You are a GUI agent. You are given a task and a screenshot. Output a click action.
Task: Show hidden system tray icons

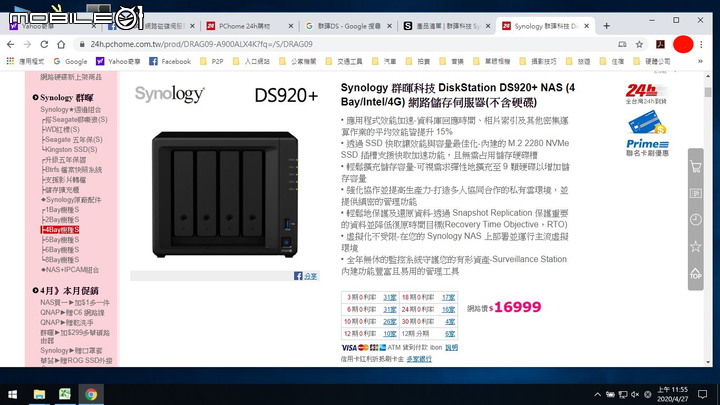coord(597,394)
